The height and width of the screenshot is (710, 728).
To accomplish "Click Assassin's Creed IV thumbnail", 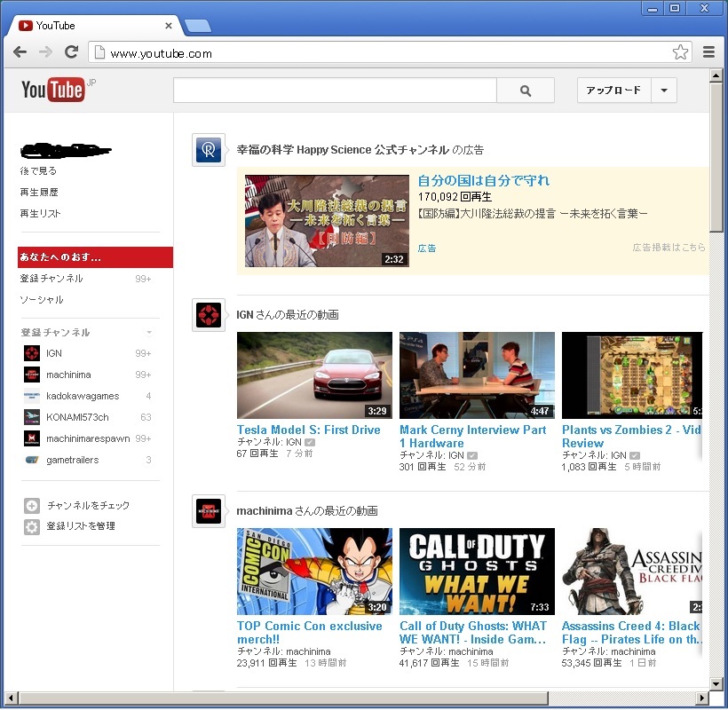I will pyautogui.click(x=632, y=572).
